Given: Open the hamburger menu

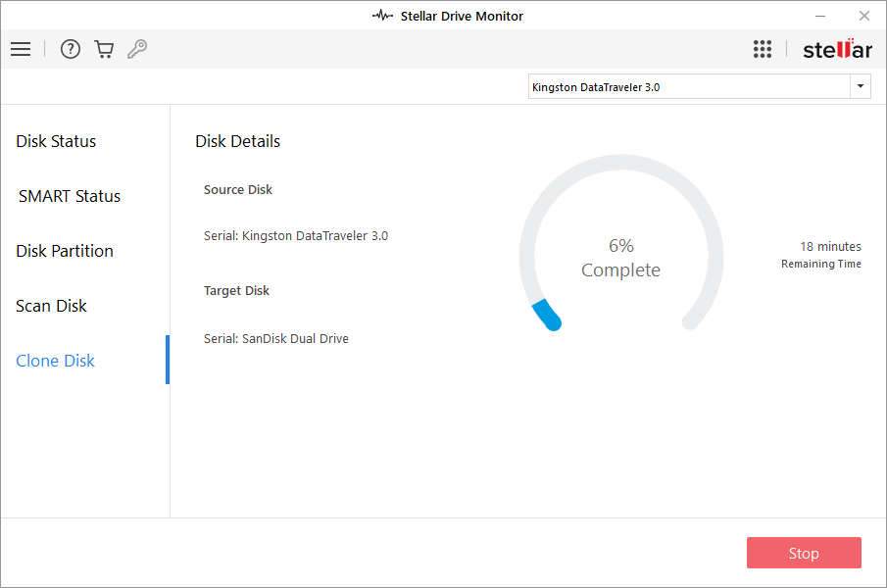Looking at the screenshot, I should click(20, 49).
